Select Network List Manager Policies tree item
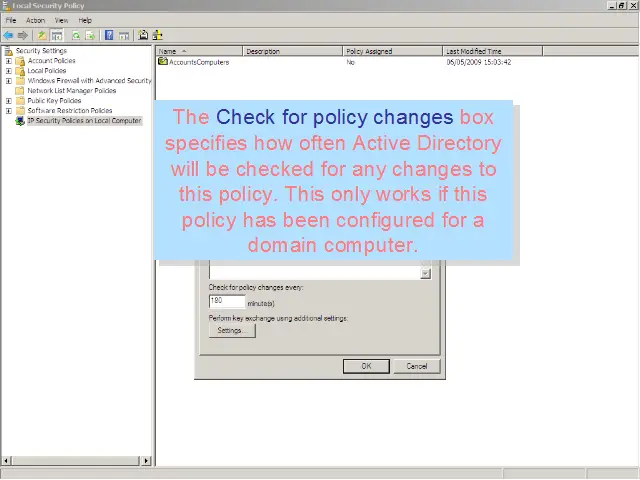 [x=71, y=91]
